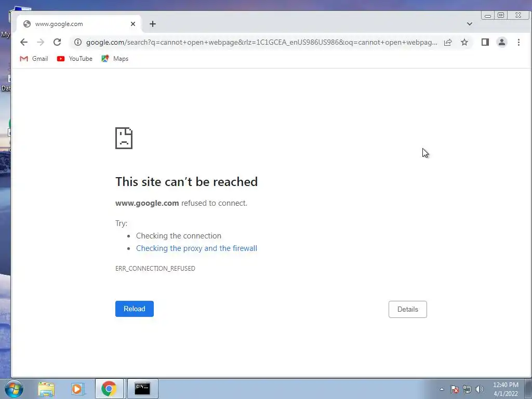Image resolution: width=532 pixels, height=399 pixels.
Task: Open the Maps bookmark
Action: click(115, 59)
